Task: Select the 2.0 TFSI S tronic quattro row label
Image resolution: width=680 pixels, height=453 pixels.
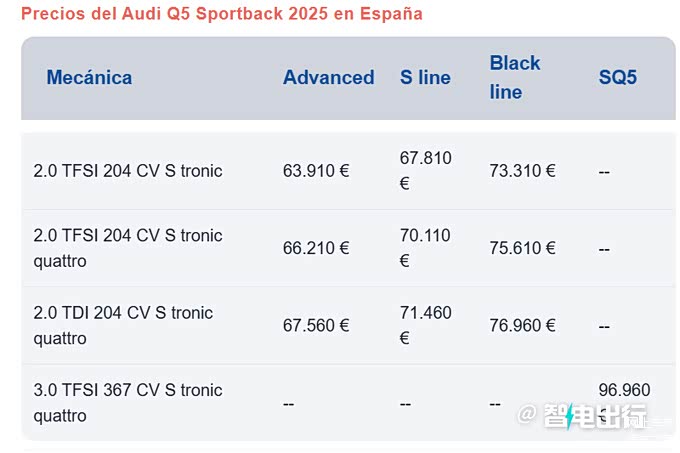Action: [128, 248]
